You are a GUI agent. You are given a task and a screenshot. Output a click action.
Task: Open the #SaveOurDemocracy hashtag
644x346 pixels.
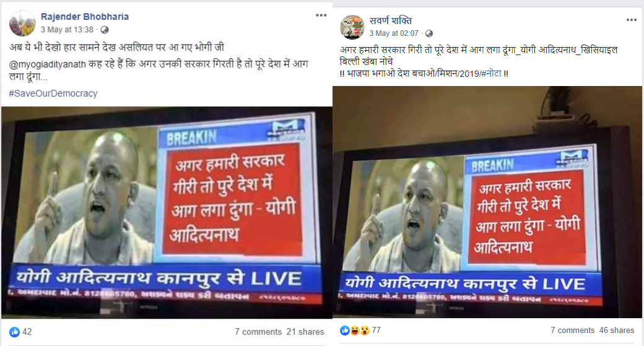[53, 93]
